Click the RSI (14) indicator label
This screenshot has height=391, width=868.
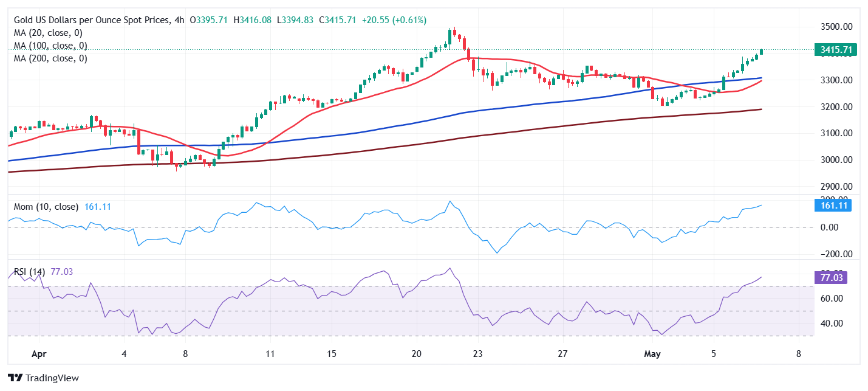29,271
